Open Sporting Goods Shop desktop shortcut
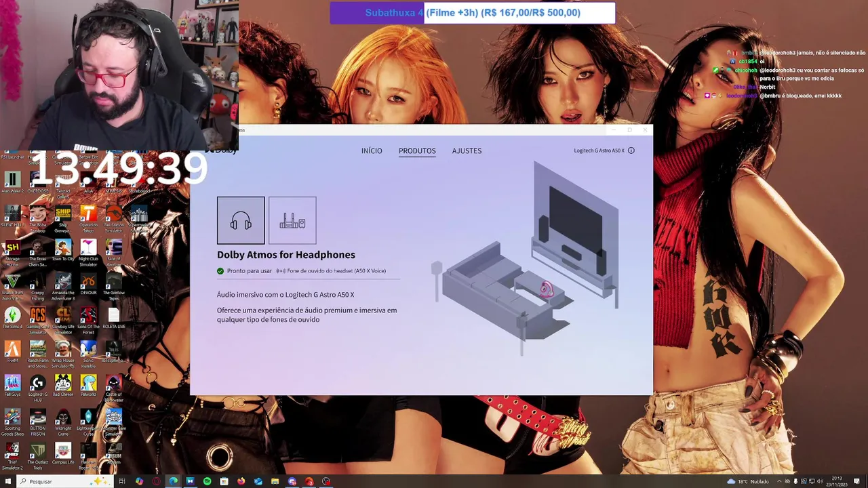Screen dimensions: 868x488 (12, 423)
